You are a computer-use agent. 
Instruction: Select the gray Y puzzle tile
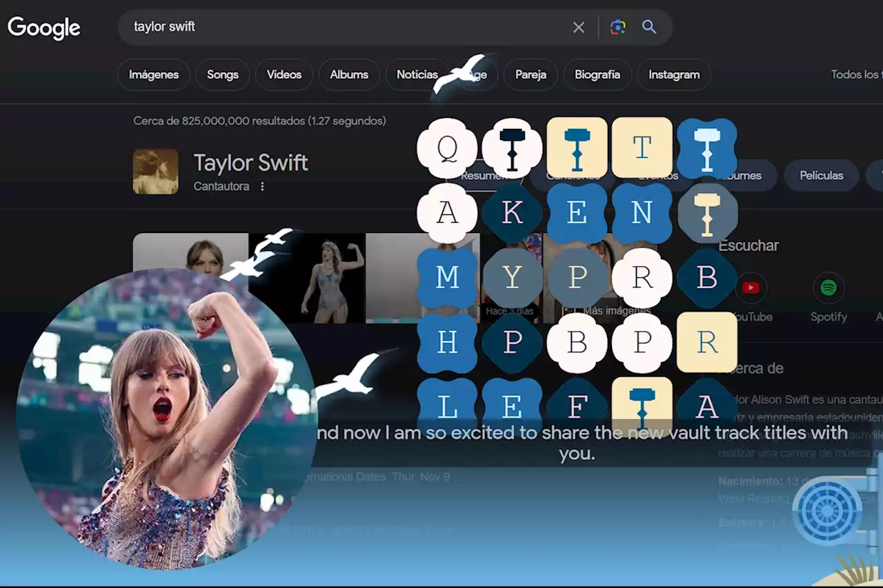pos(512,278)
